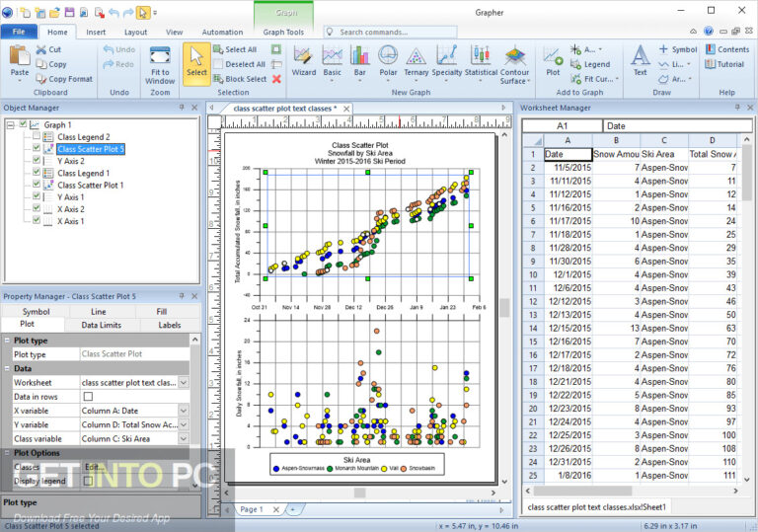Viewport: 758px width, 532px height.
Task: Open the Y variable dropdown
Action: [x=184, y=424]
